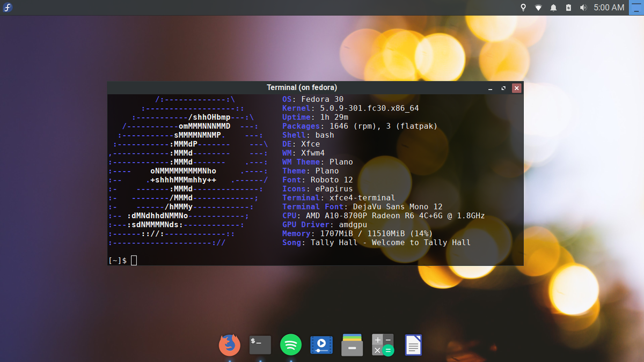Open the video player dock icon
The width and height of the screenshot is (644, 362).
click(321, 344)
